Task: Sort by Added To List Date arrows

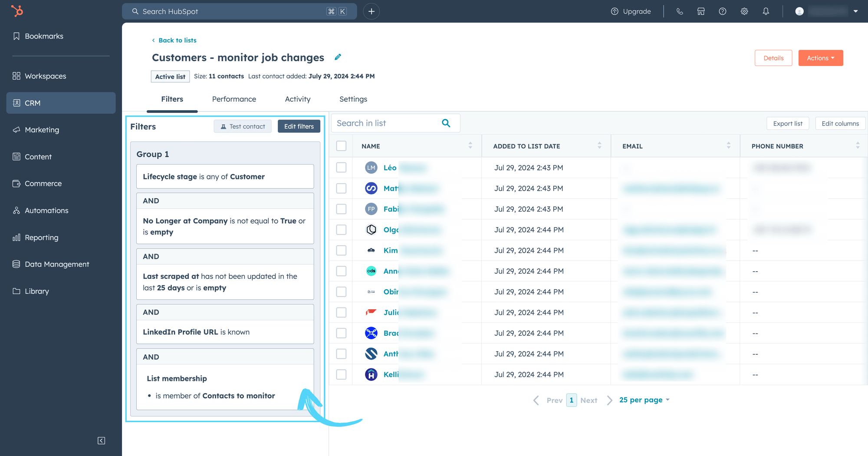Action: [x=599, y=145]
